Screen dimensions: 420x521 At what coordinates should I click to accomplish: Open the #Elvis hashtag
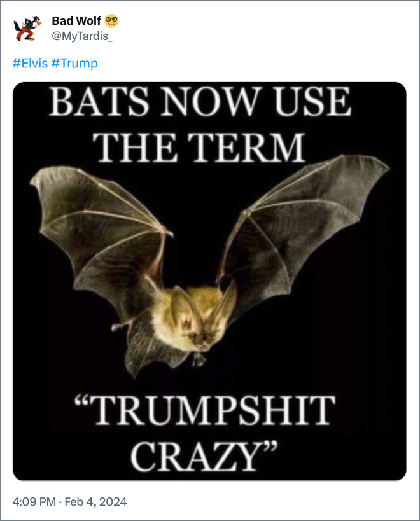click(29, 64)
